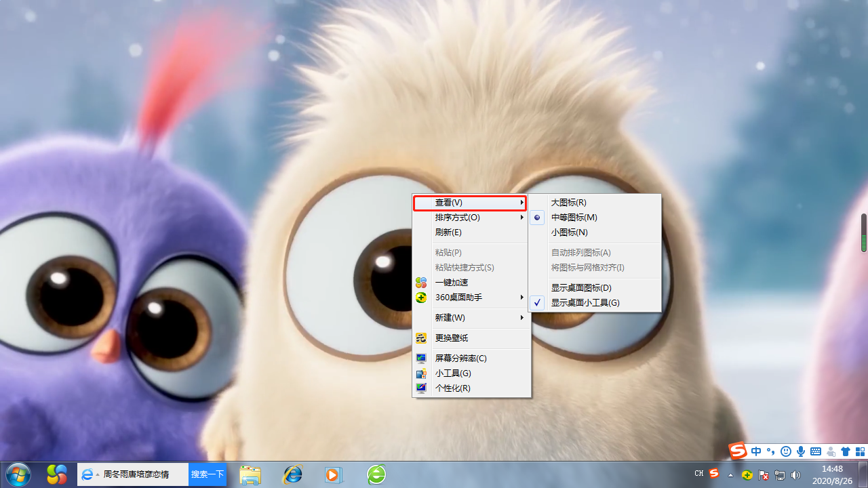Open the 360 security green plus tray icon

coord(747,475)
